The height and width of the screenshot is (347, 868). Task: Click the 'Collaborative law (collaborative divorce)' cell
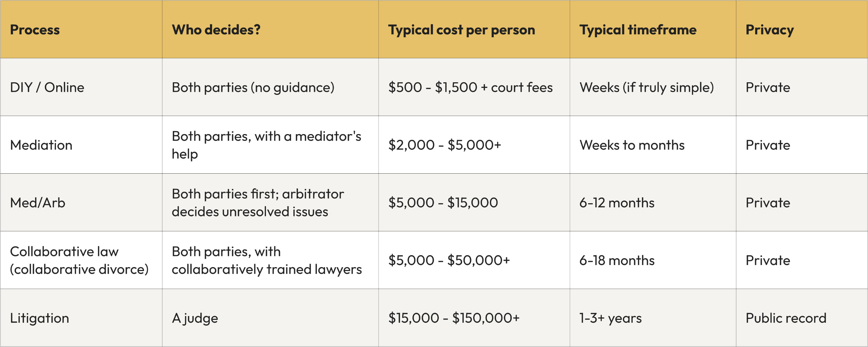point(79,261)
